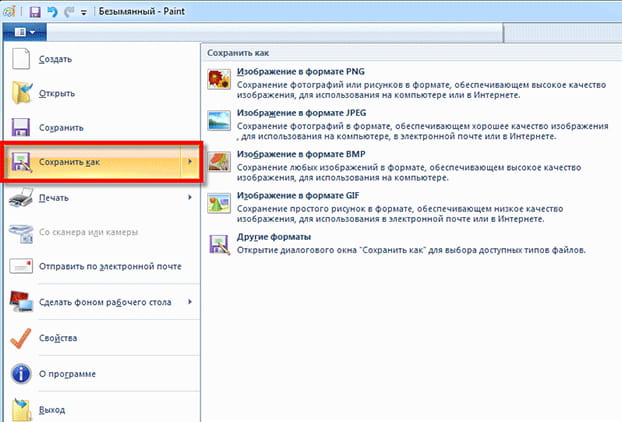Choose Выход to exit Paint
Screen dimensions: 622x422
54,408
